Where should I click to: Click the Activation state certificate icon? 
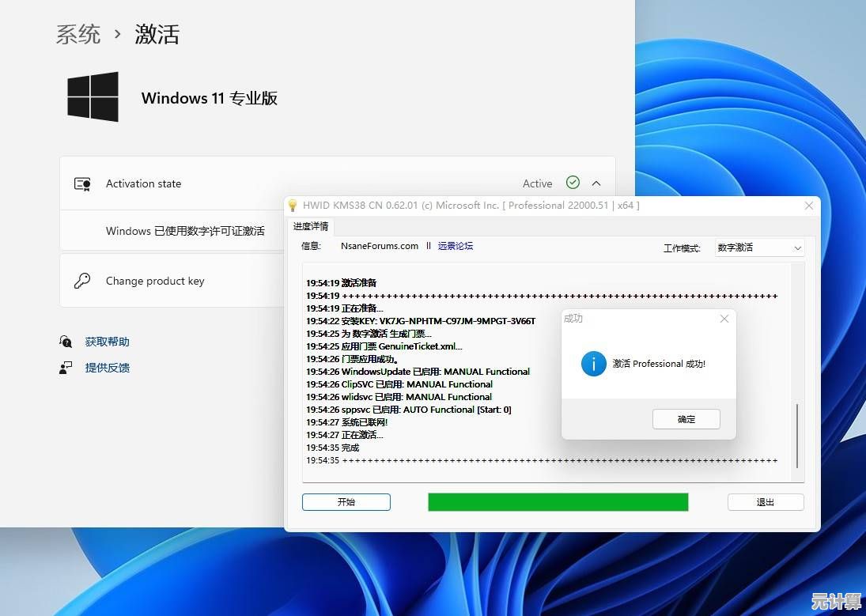coord(82,183)
